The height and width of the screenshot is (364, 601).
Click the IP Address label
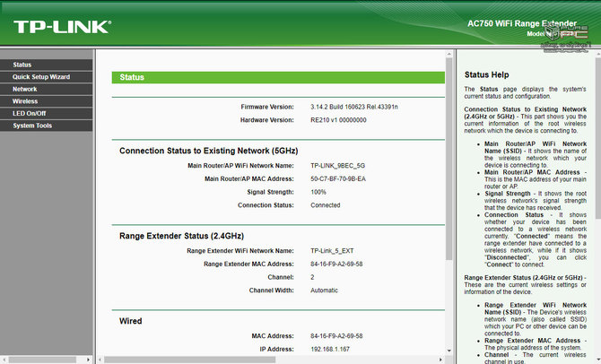click(x=277, y=349)
